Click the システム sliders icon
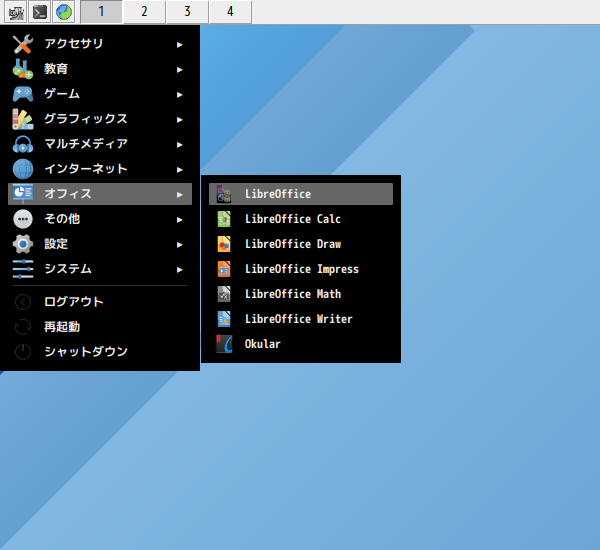Viewport: 600px width, 550px height. tap(23, 269)
